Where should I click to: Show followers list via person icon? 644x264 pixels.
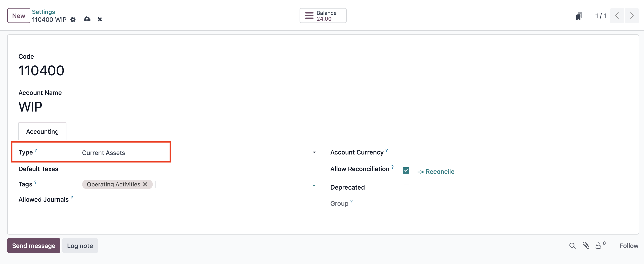[x=600, y=245]
